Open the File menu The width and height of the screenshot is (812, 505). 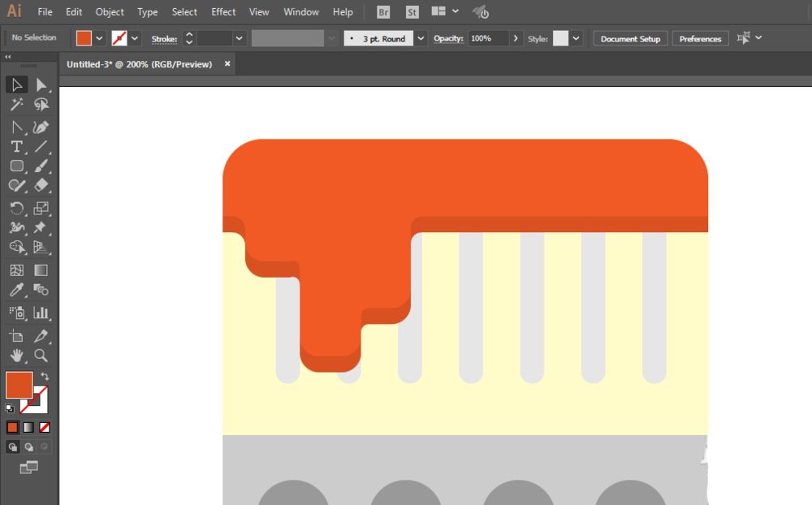coord(45,12)
